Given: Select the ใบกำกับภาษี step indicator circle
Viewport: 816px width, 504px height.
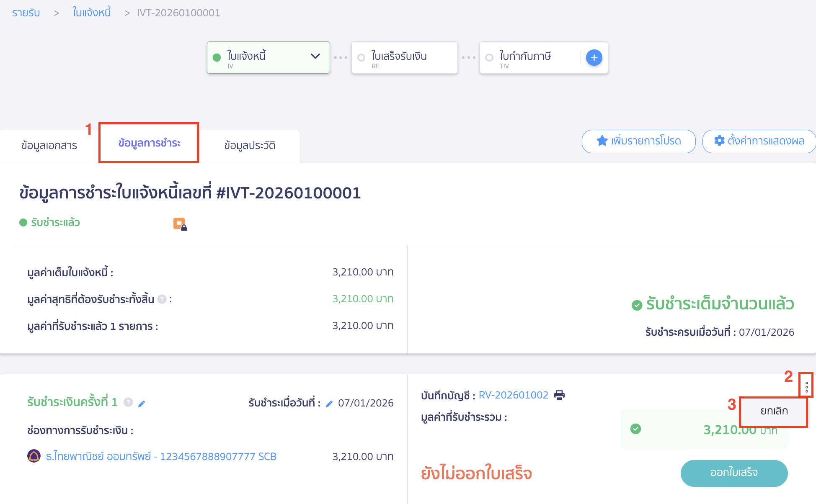Looking at the screenshot, I should (x=489, y=57).
